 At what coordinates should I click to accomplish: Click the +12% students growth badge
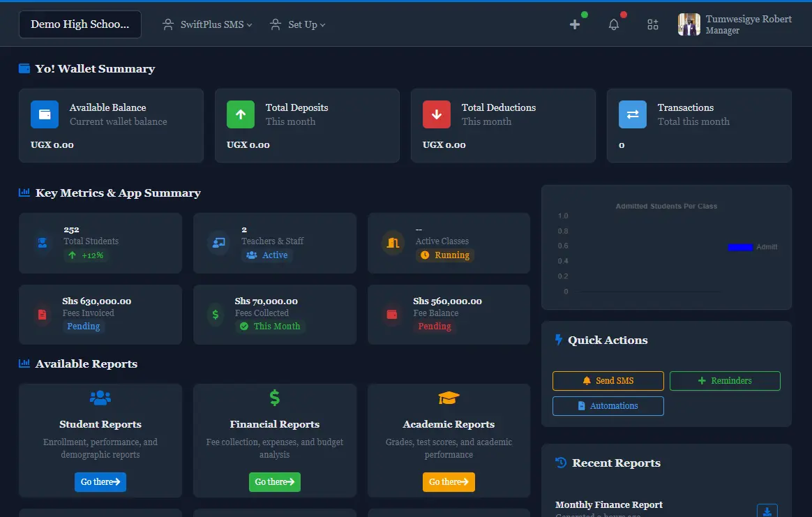[86, 255]
